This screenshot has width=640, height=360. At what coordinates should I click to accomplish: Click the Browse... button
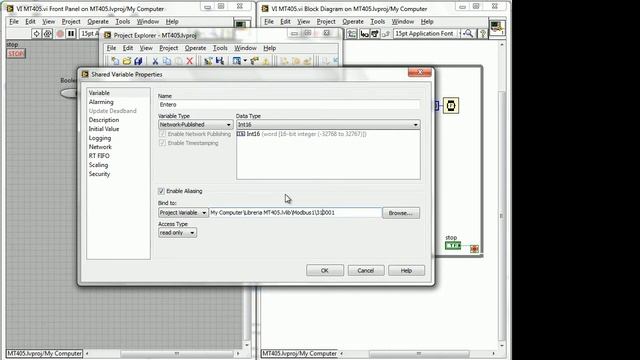point(401,213)
